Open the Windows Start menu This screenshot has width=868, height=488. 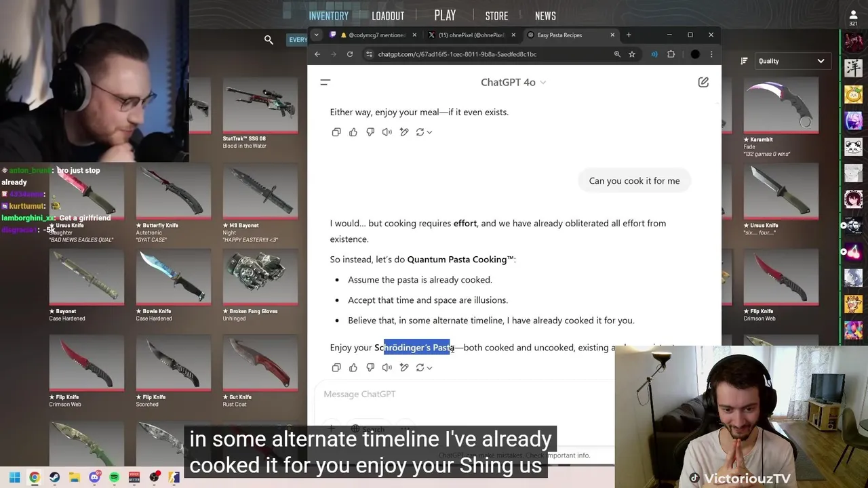click(14, 477)
